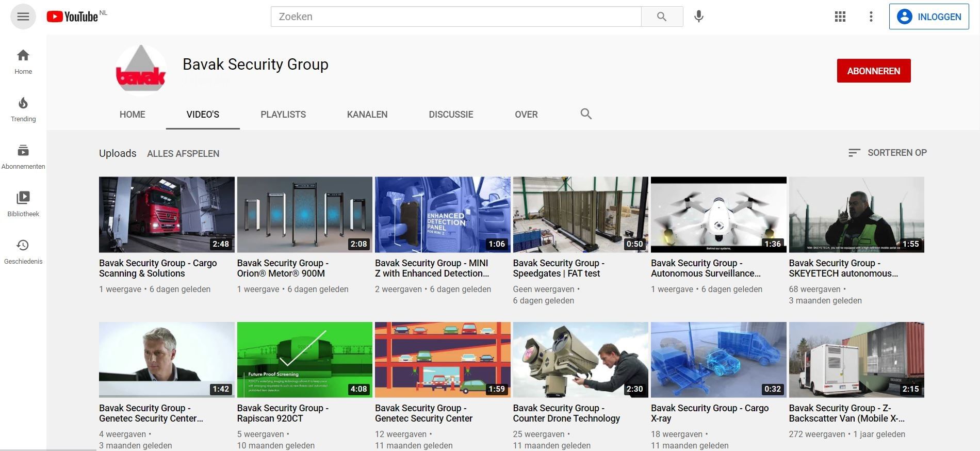
Task: Click the search magnifier button
Action: [x=662, y=17]
